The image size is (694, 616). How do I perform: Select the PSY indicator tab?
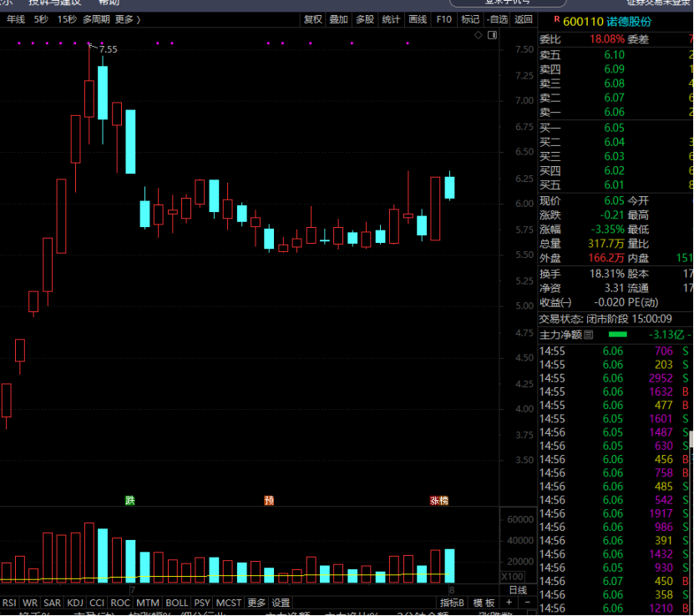pyautogui.click(x=202, y=603)
